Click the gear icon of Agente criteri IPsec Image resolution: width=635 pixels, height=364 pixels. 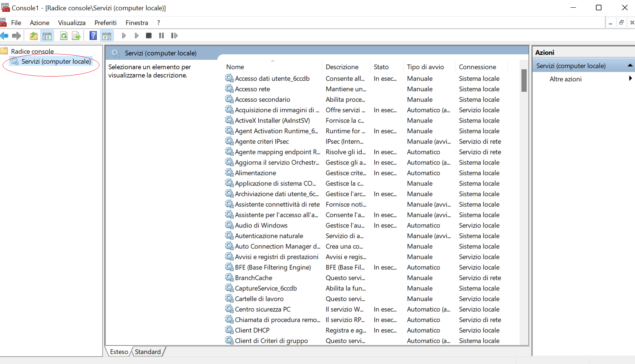pyautogui.click(x=229, y=141)
